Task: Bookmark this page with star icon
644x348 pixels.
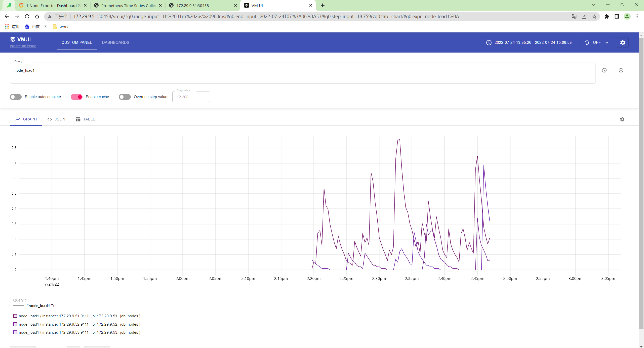Action: (594, 17)
